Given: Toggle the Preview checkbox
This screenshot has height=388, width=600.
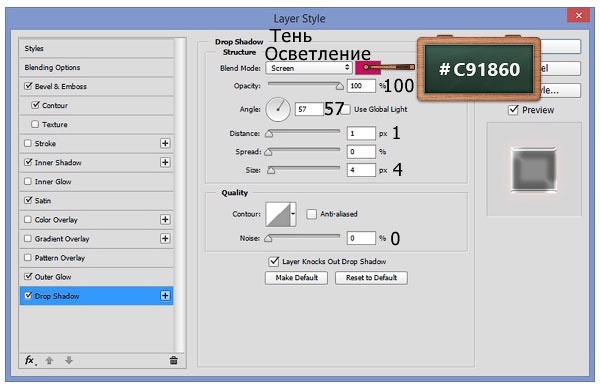Looking at the screenshot, I should click(513, 110).
